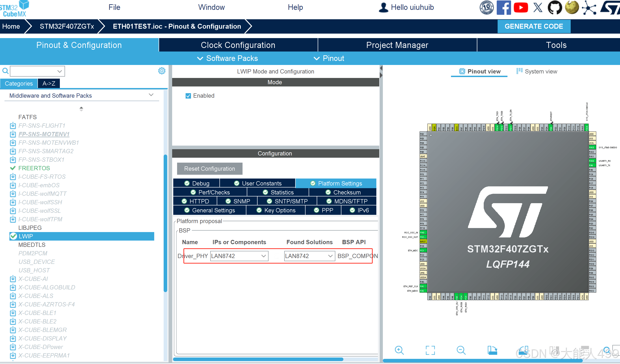Viewport: 620px width, 364px height.
Task: Click the user account icon
Action: click(x=383, y=7)
